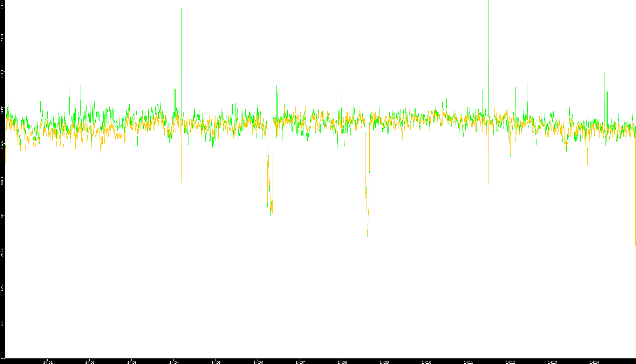Select the 4876 value on vertical axis
Image resolution: width=636 pixels, height=364 pixels.
pos(2,145)
